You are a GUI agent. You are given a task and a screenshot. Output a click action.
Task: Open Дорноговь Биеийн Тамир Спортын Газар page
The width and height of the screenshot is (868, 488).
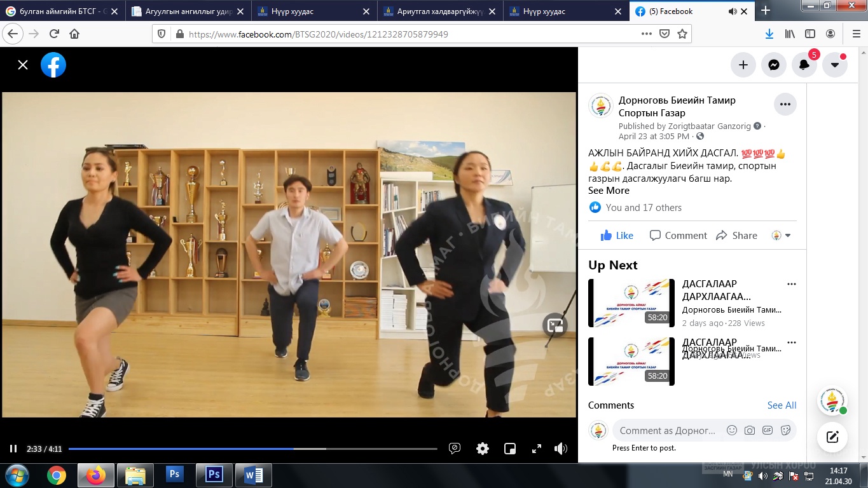677,106
